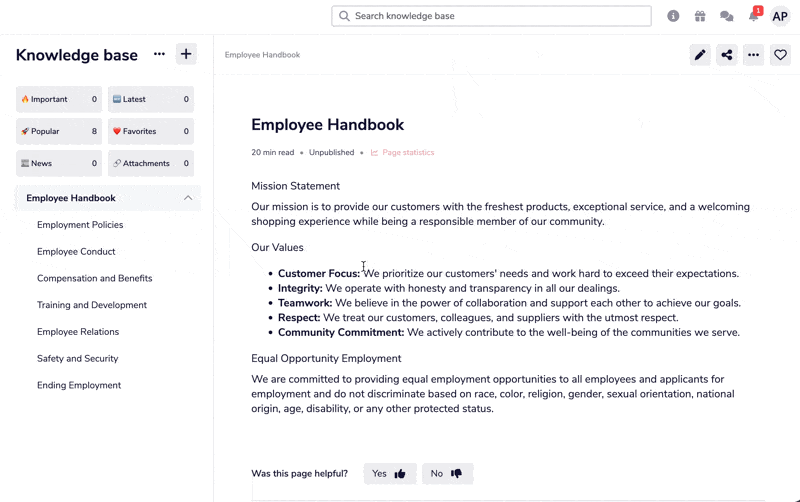Open Compensation and Benefits page

94,278
